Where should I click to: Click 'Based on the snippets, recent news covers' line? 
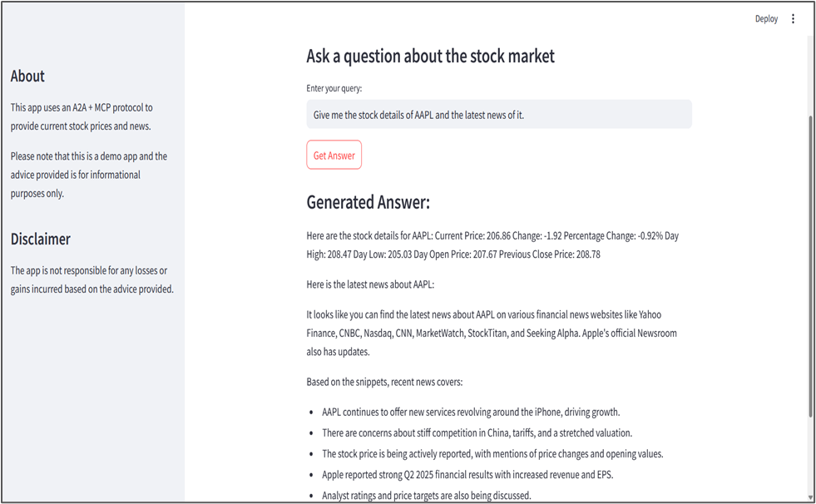[x=384, y=382]
